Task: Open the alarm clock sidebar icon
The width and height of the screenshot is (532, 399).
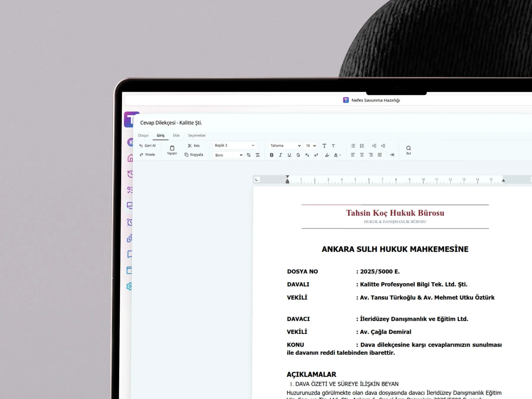Action: tap(130, 222)
